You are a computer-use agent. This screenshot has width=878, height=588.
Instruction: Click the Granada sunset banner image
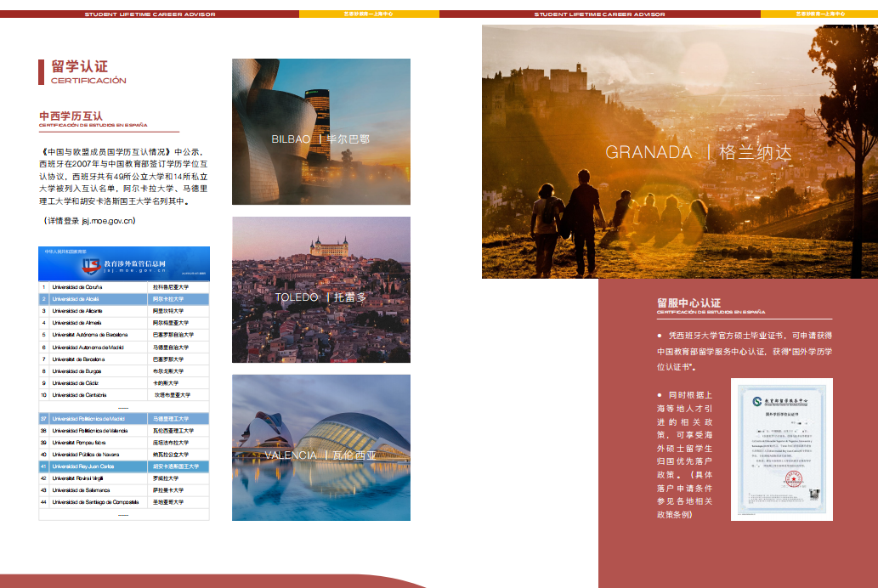679,151
